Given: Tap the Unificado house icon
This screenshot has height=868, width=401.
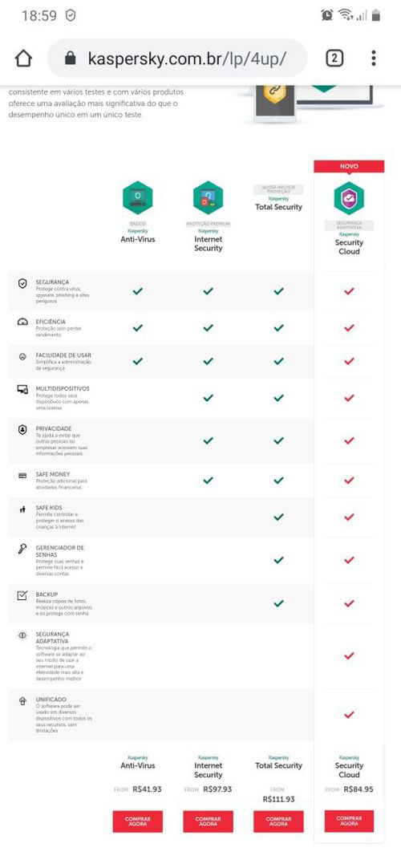Looking at the screenshot, I should coord(22,701).
